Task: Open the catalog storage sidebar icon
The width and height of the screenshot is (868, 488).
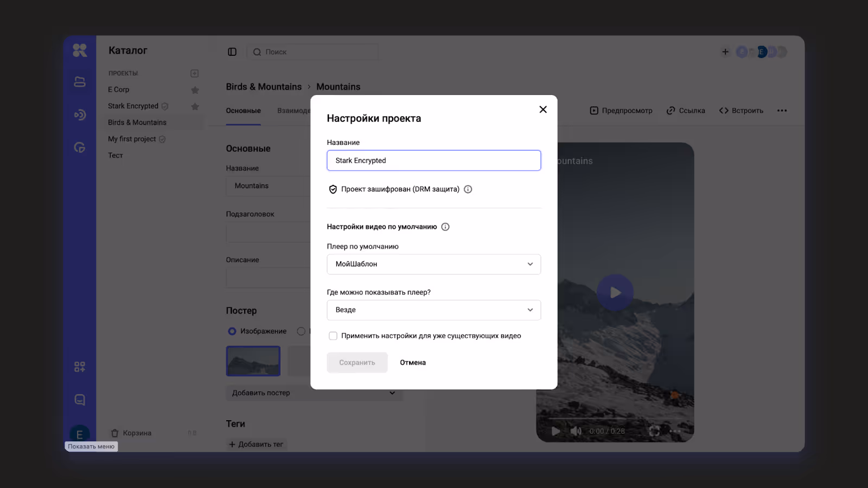Action: click(x=80, y=82)
